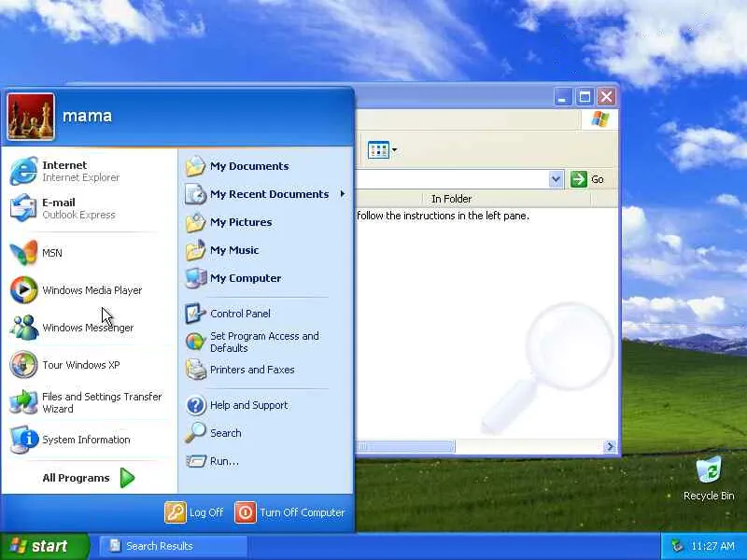
Task: Open System Information
Action: point(70,440)
